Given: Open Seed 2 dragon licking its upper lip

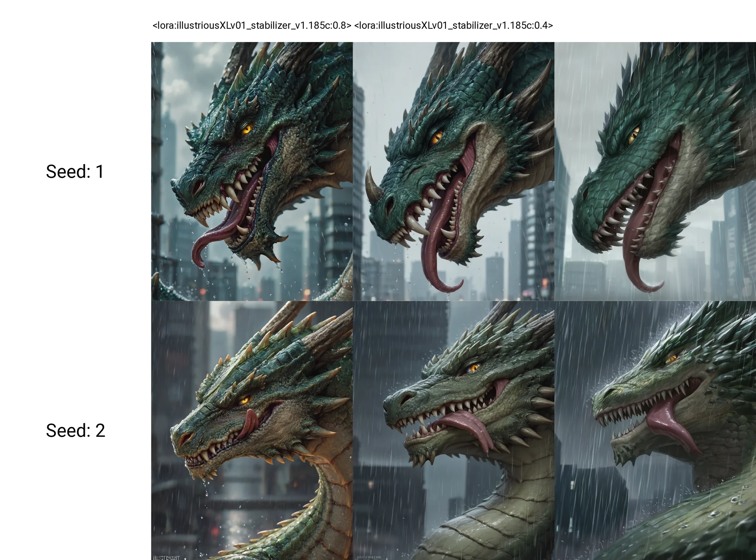Looking at the screenshot, I should (252, 430).
